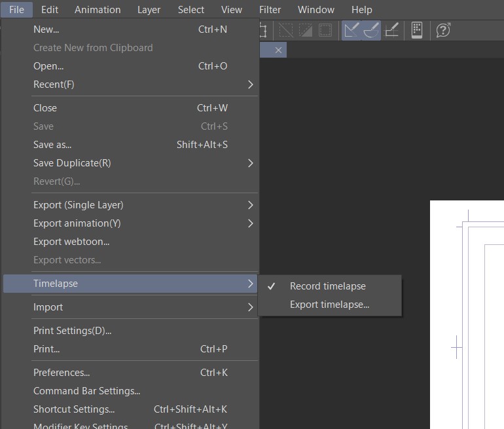The height and width of the screenshot is (429, 504).
Task: Open the File menu
Action: coord(17,10)
